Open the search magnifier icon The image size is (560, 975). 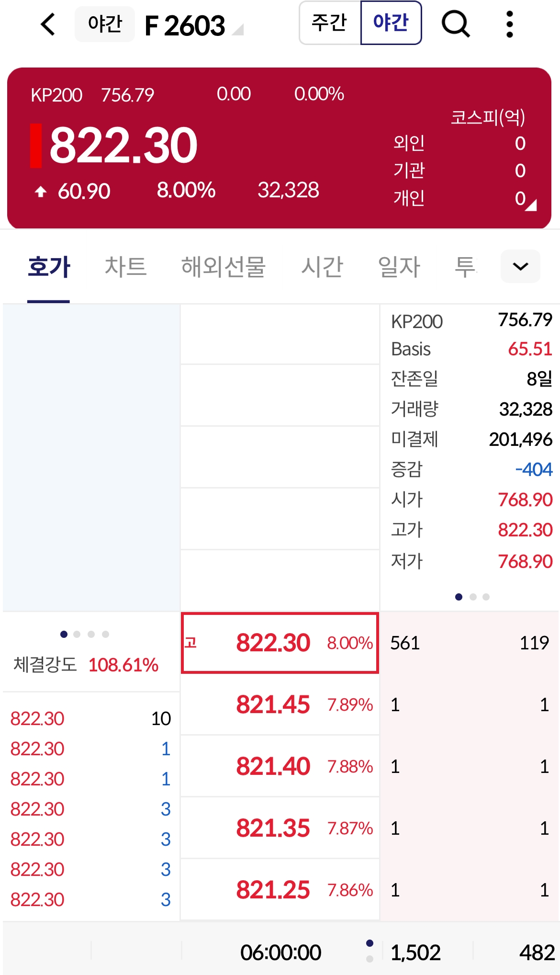point(455,24)
